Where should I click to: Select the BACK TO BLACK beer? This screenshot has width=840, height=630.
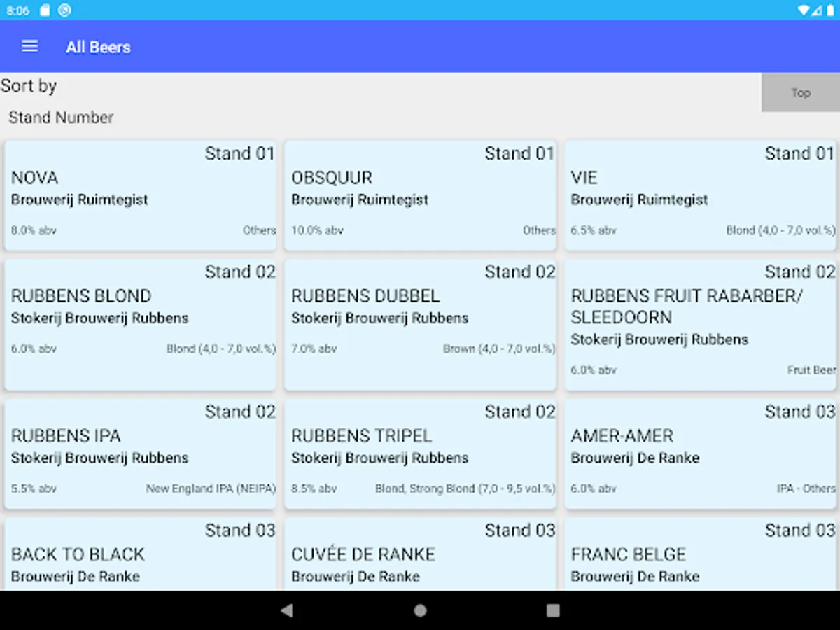[x=140, y=554]
